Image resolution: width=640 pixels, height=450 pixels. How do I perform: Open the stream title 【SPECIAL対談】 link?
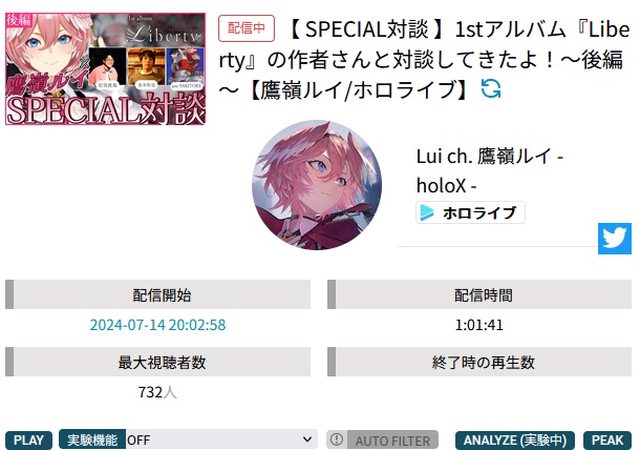(x=422, y=59)
